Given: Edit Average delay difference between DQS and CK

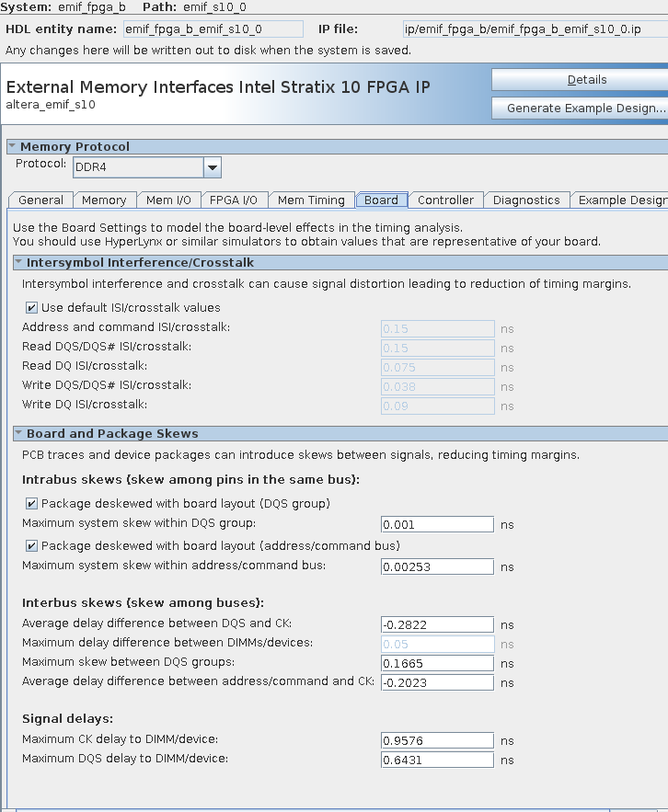Looking at the screenshot, I should tap(437, 624).
